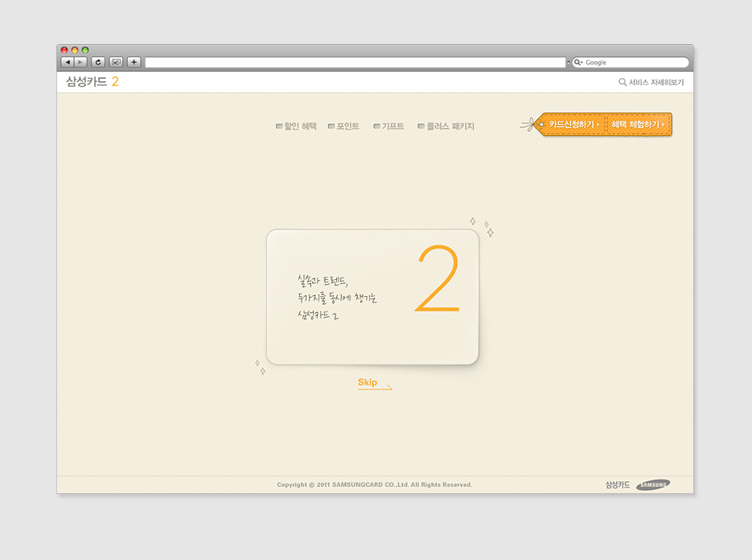This screenshot has height=560, width=752.
Task: Zoom the browser with the green button
Action: pos(85,50)
